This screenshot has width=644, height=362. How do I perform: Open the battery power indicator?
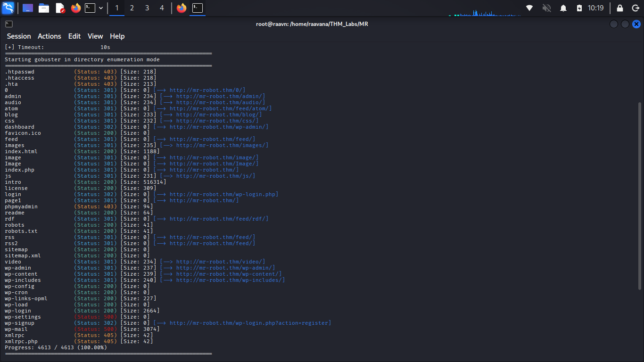[579, 8]
